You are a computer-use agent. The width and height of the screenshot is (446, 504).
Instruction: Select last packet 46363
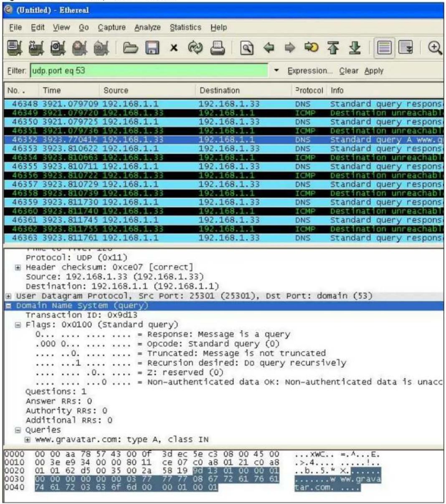[x=223, y=238]
